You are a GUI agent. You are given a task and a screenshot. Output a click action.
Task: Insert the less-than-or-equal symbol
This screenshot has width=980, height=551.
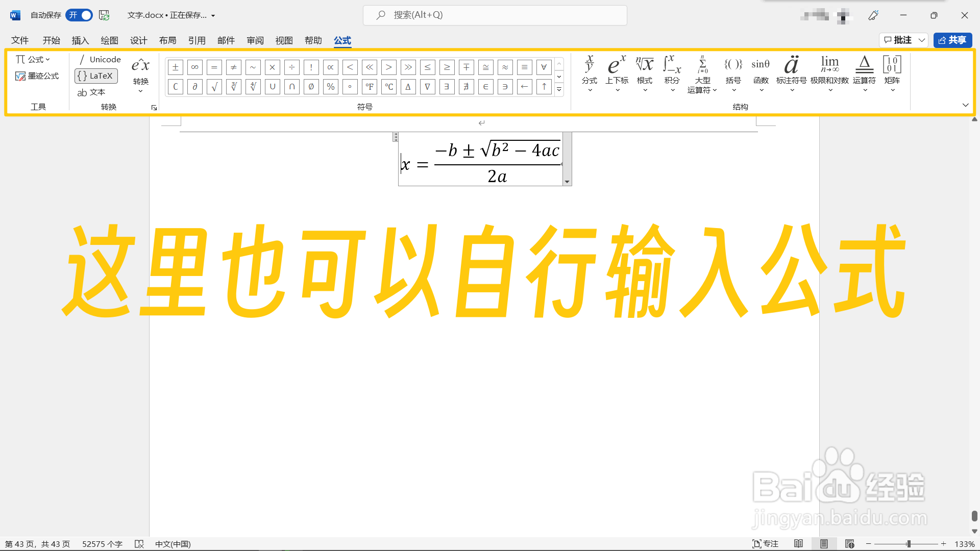click(428, 67)
